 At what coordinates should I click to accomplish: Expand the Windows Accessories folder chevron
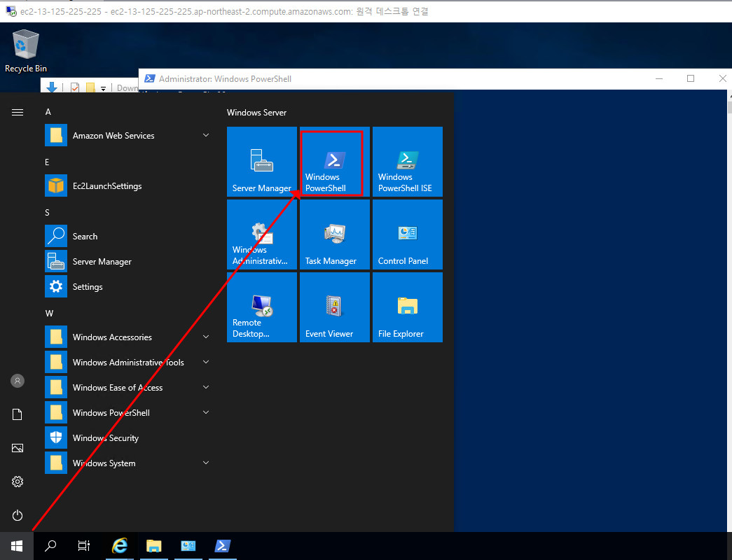click(206, 337)
